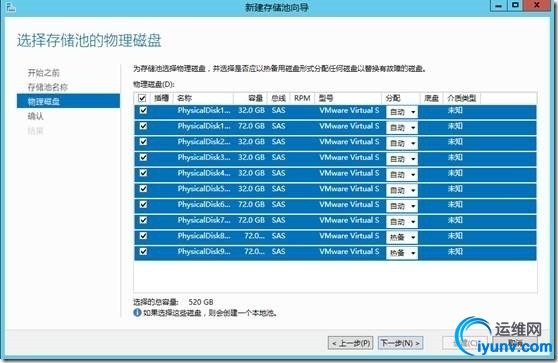Uncheck the PhysicalDisk8 row checkbox
The height and width of the screenshot is (363, 558).
click(143, 236)
